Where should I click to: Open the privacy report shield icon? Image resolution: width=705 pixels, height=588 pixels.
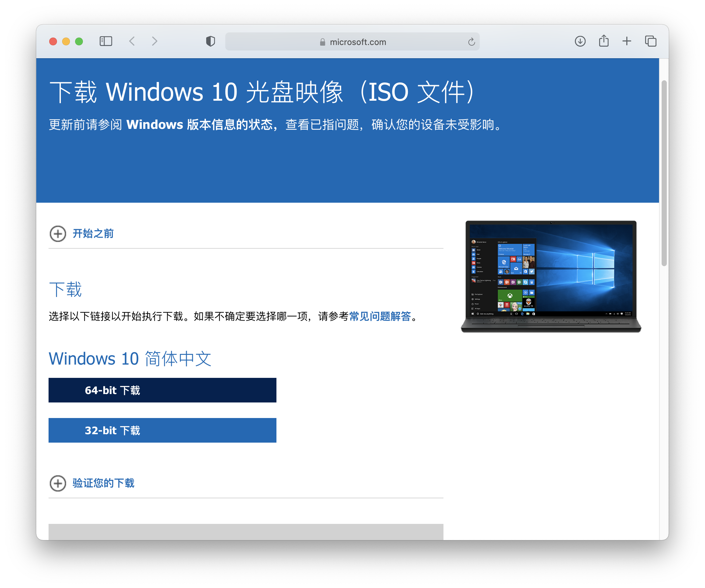(x=210, y=41)
